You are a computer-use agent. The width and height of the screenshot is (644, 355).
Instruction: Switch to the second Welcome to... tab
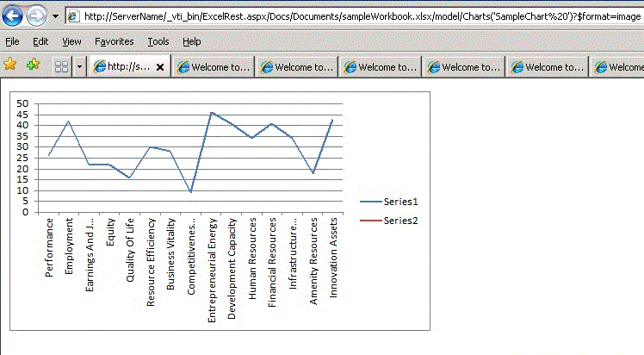[297, 67]
